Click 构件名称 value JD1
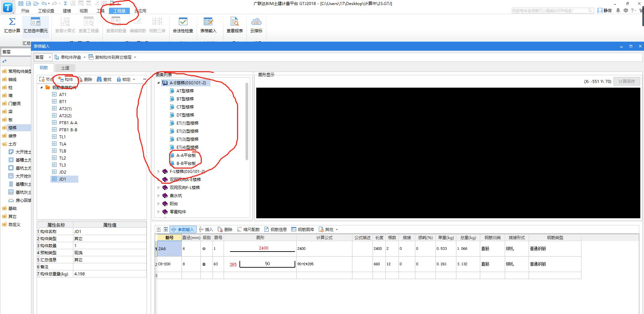 [110, 231]
